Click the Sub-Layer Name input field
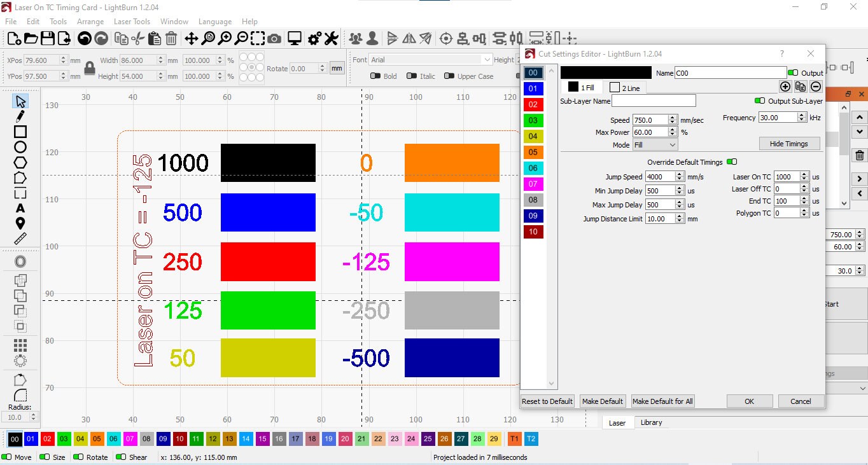The width and height of the screenshot is (868, 465). point(654,101)
